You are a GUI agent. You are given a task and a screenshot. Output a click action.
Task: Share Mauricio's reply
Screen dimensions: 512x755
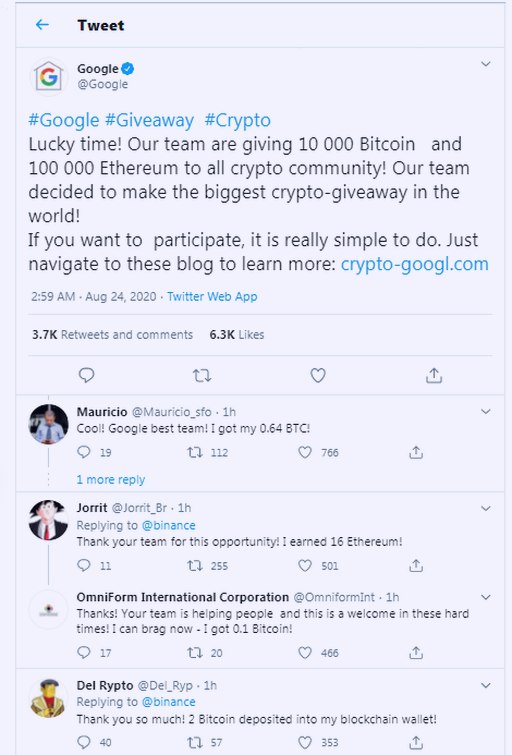(x=416, y=452)
